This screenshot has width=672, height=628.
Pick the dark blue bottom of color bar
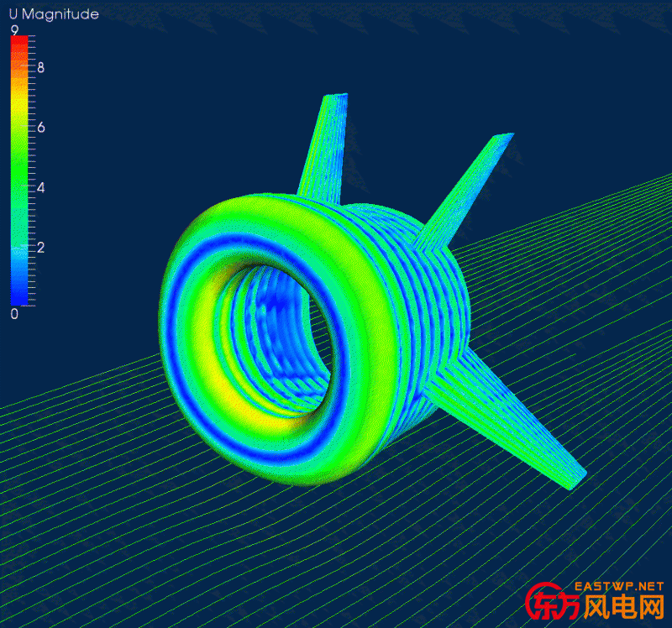(x=20, y=294)
